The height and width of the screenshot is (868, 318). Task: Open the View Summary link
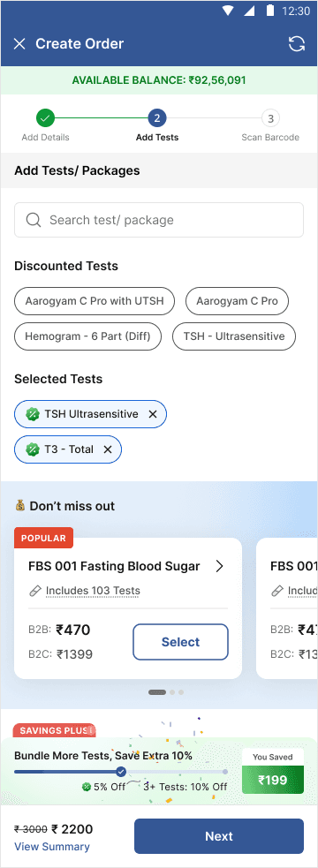click(x=52, y=847)
